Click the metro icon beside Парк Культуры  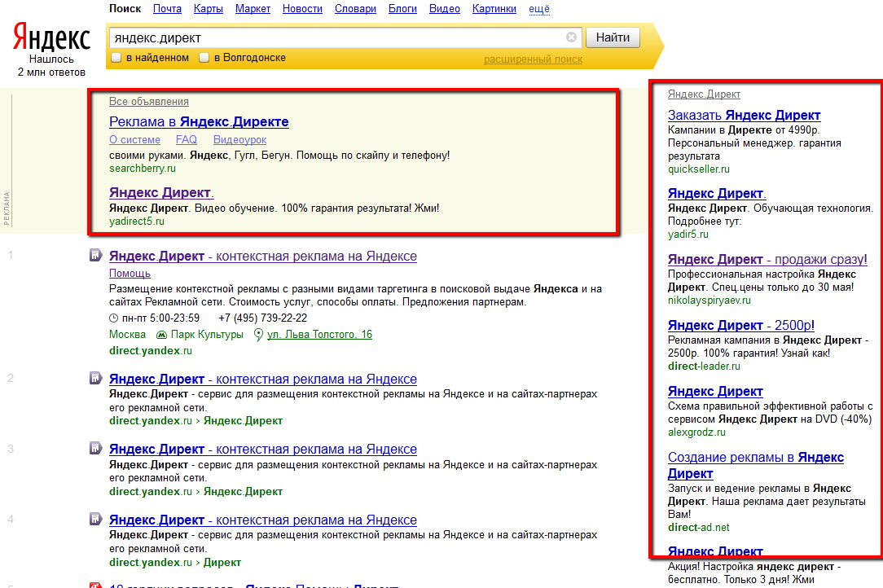(x=161, y=335)
